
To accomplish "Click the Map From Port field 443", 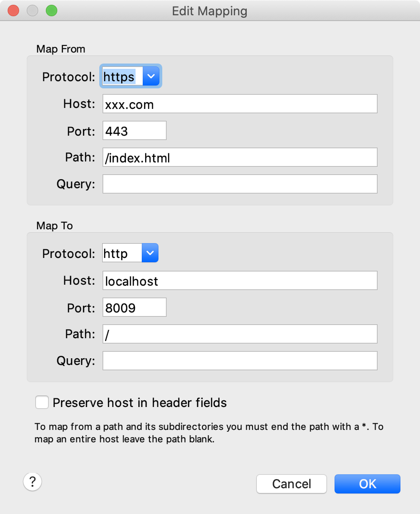I will pos(134,130).
